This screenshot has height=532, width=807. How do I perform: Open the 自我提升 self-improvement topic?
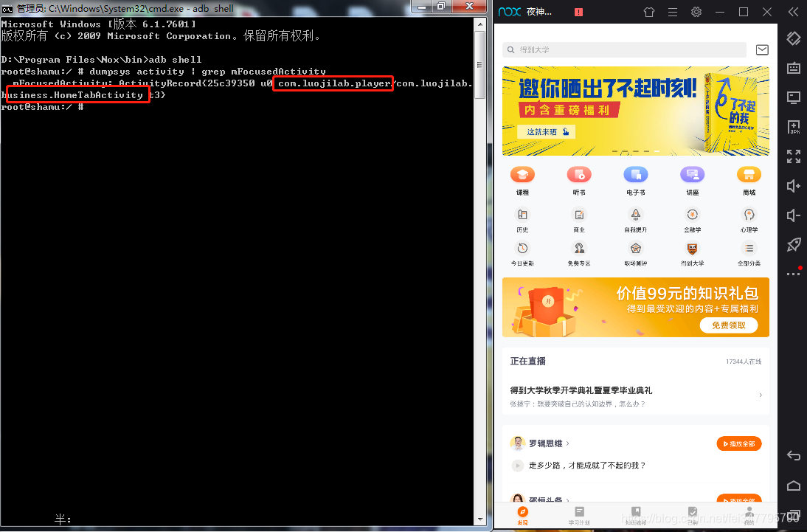click(x=636, y=220)
